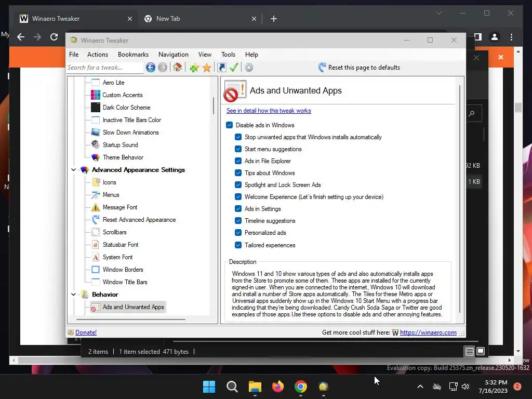Viewport: 532px width, 399px height.
Task: Select Scrollbars tweak in tree
Action: coord(114,232)
